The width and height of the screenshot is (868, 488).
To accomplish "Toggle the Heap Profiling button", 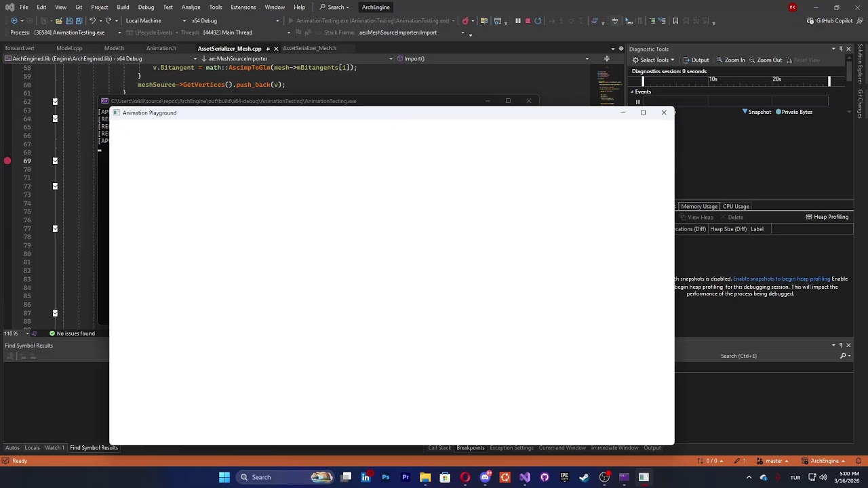I will click(x=827, y=217).
